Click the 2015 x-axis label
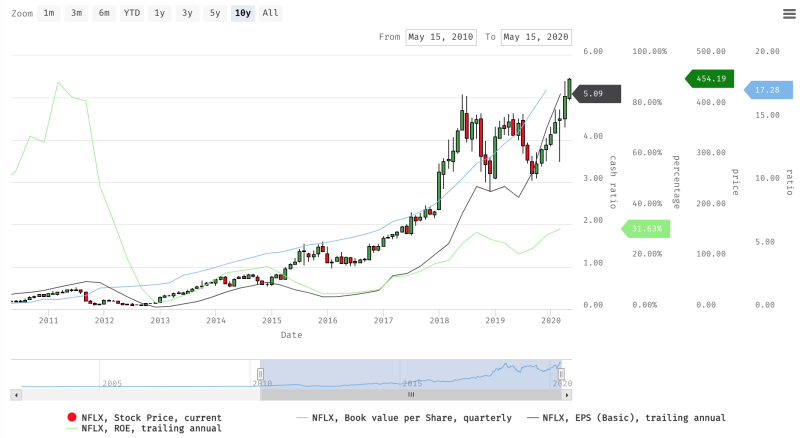Screen dimensions: 800x438 272,321
